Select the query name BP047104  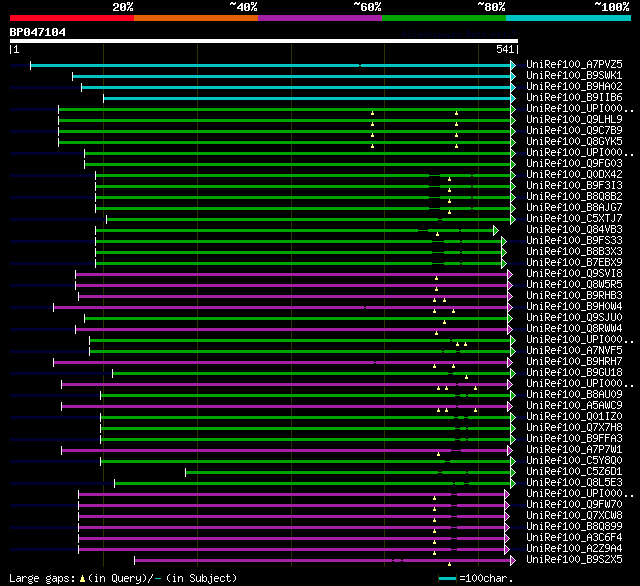point(38,32)
